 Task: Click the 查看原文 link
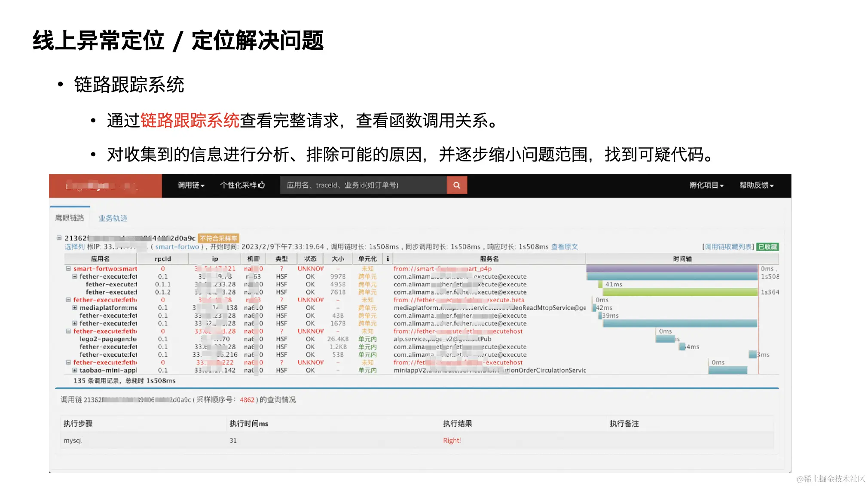pos(564,247)
